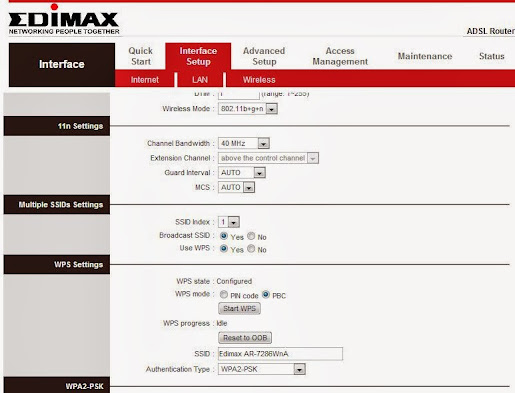The image size is (515, 393).
Task: Open the SSID Index dropdown
Action: [229, 222]
